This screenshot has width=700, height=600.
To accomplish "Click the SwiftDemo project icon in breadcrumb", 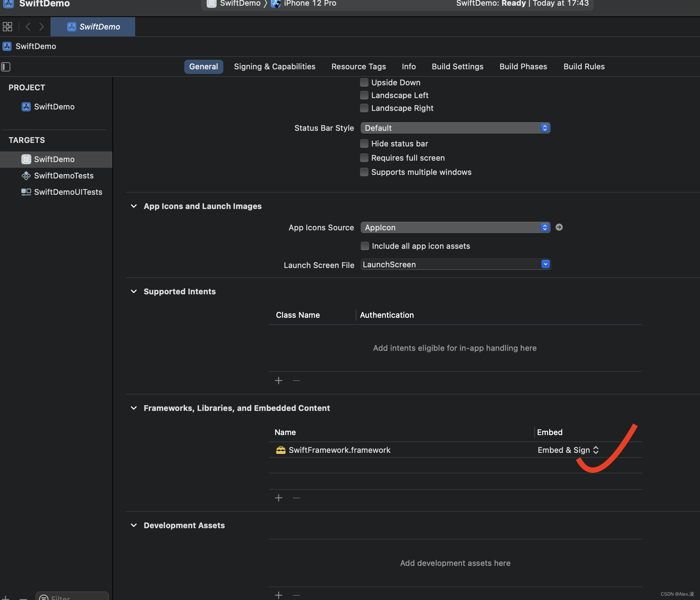I will 7,46.
